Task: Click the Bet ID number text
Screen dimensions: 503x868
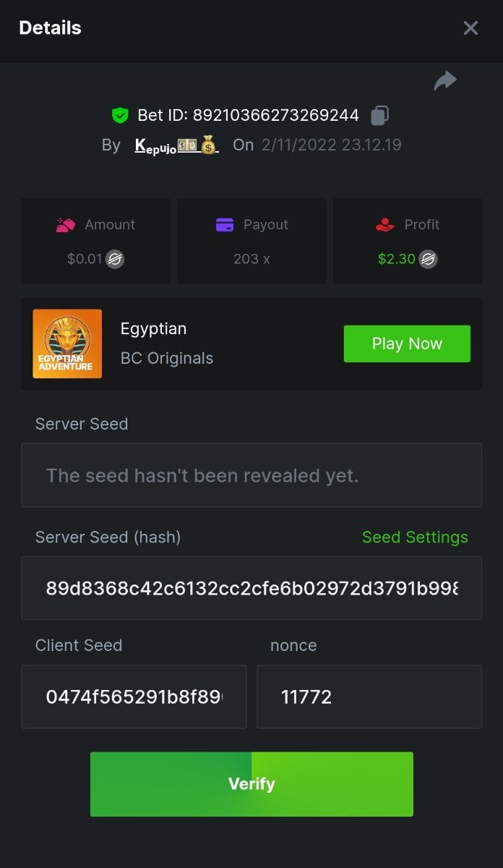Action: 275,115
